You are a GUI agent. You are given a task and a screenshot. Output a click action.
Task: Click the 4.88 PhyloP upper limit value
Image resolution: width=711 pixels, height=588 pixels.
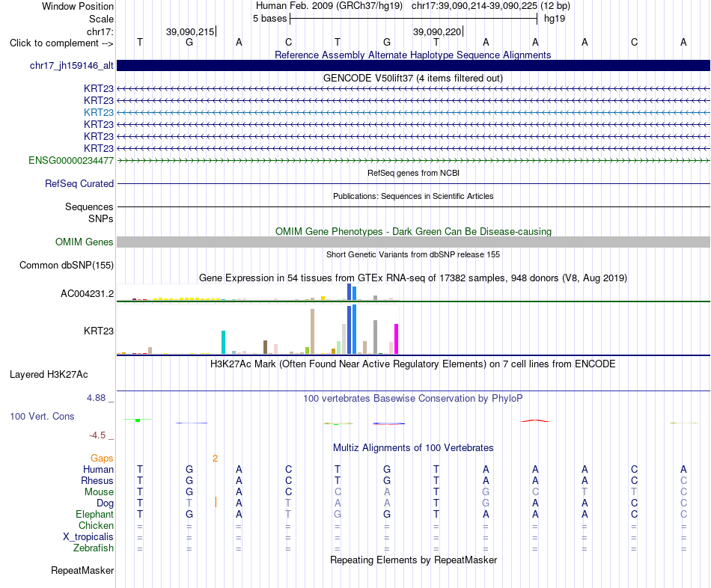tap(96, 397)
